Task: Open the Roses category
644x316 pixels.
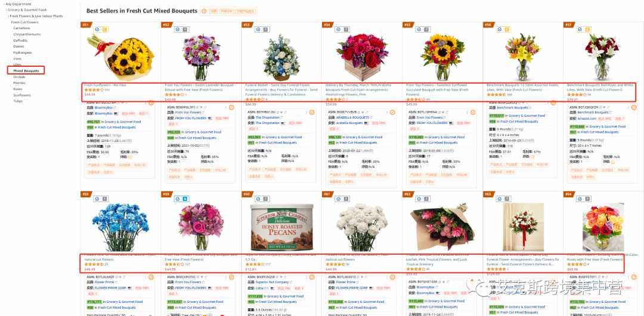Action: click(x=18, y=89)
